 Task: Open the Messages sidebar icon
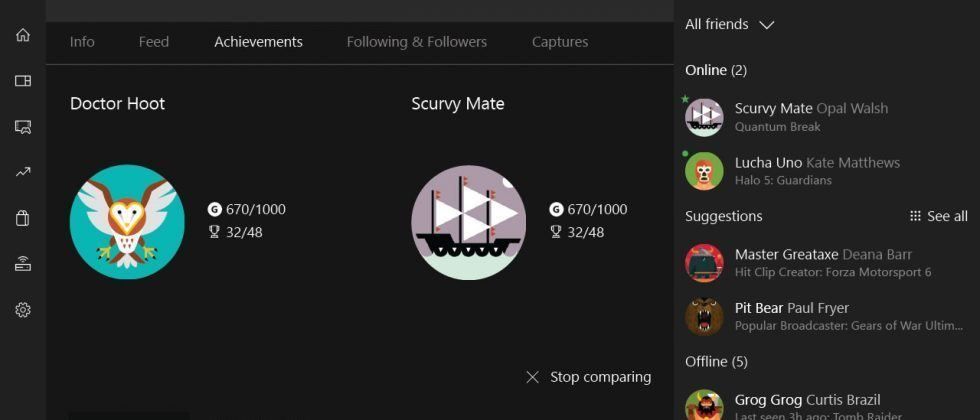[23, 127]
